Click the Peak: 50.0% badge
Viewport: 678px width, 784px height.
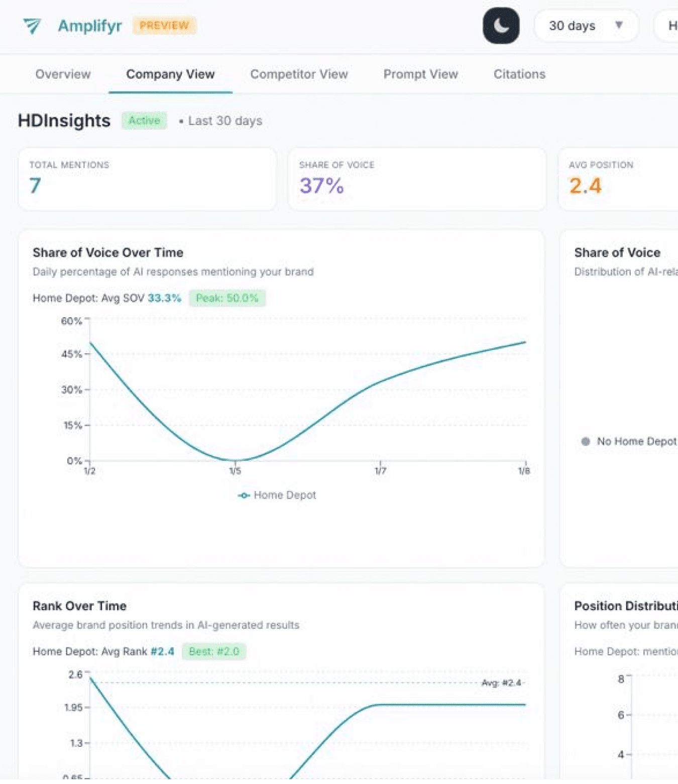coord(227,298)
